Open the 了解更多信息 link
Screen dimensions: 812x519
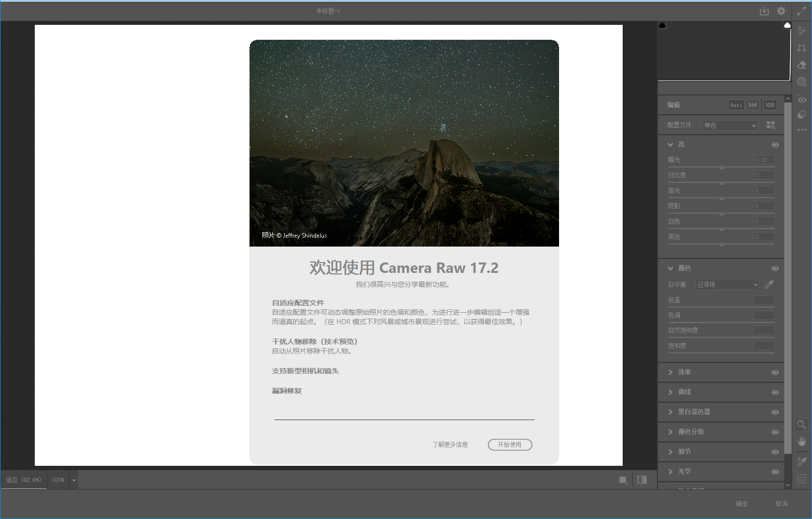tap(450, 444)
